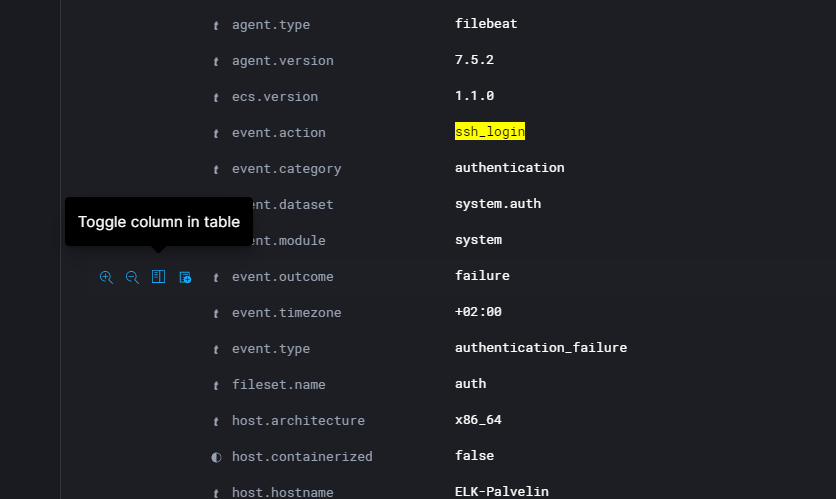The width and height of the screenshot is (836, 499).
Task: Click the failure value of event.outcome
Action: pyautogui.click(x=482, y=276)
